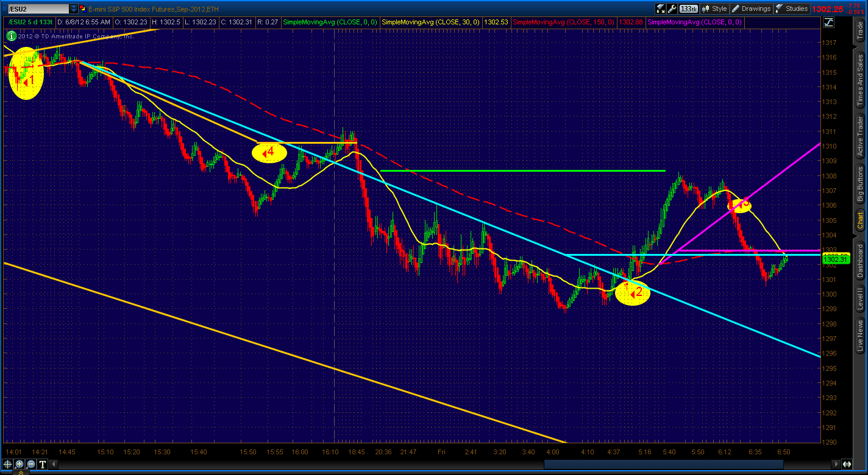The width and height of the screenshot is (868, 475).
Task: Open the Times And Sales side tab
Action: click(x=860, y=79)
